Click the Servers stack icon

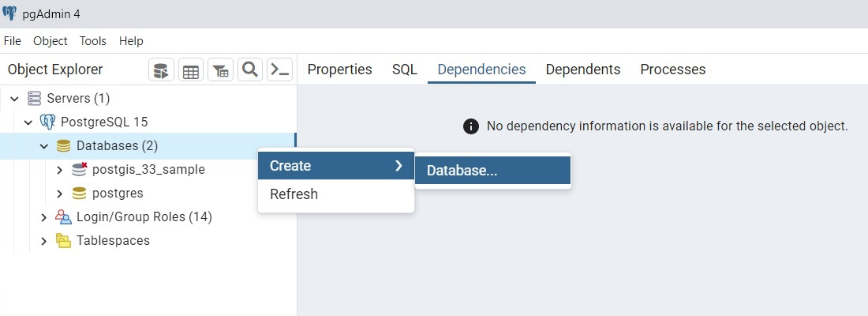34,99
